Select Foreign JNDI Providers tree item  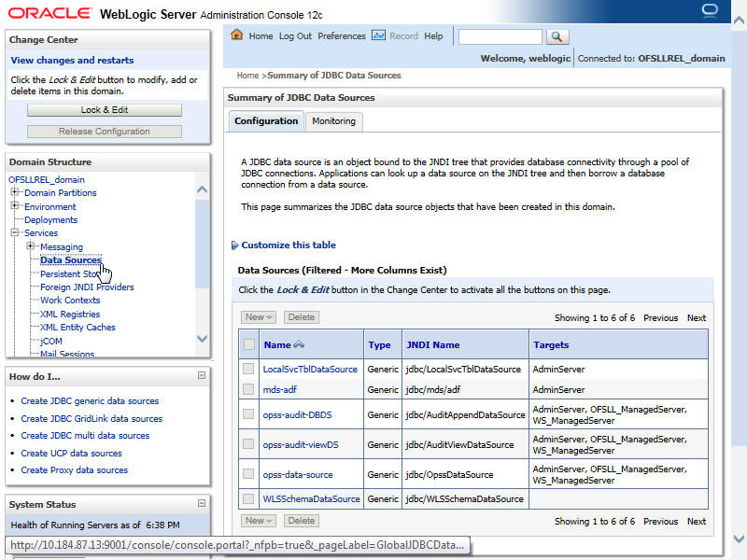87,287
